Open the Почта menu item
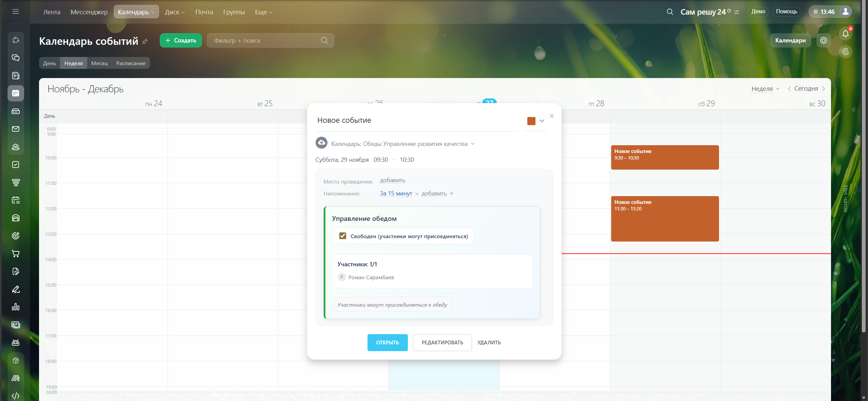Viewport: 868px width, 401px height. click(204, 12)
